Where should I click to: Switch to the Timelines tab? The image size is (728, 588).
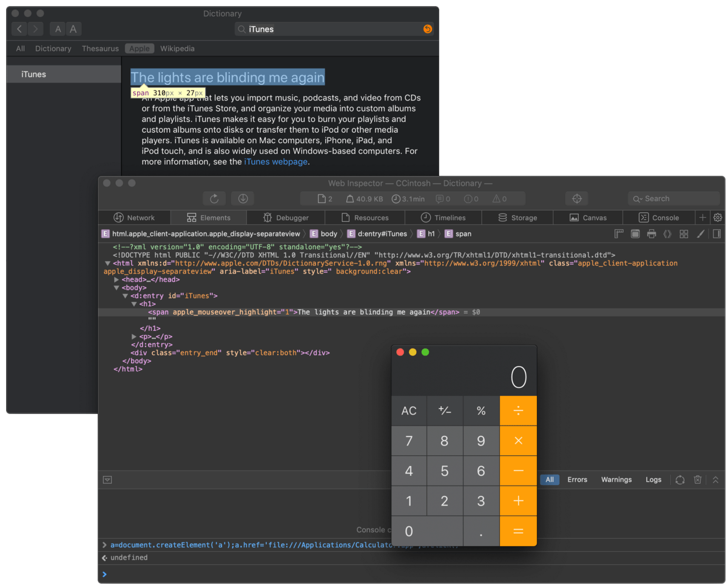pos(443,218)
